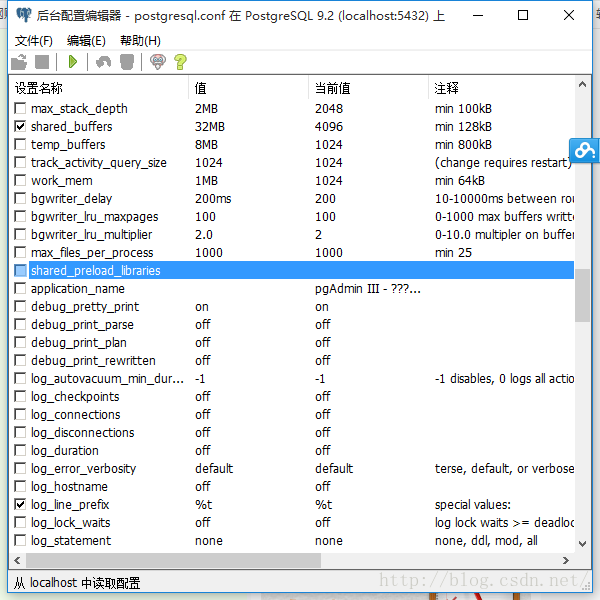Click the horizontal scrollbar right arrow
The image size is (600, 600).
567,561
